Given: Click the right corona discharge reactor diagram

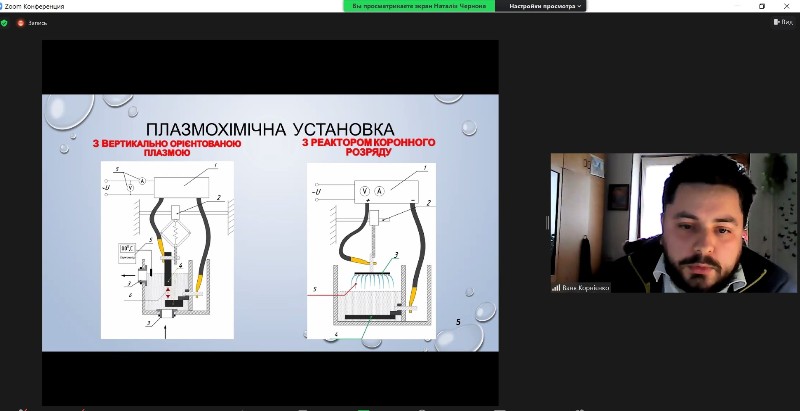Looking at the screenshot, I should coord(371,251).
